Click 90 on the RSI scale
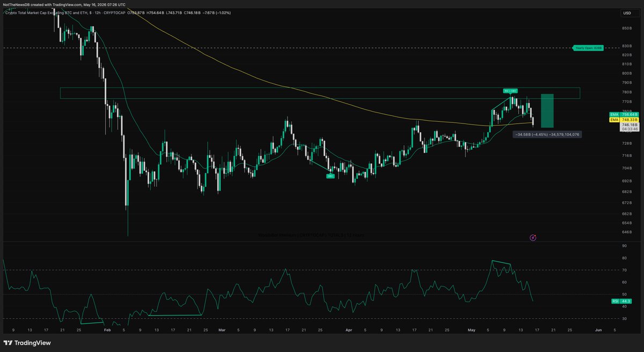The image size is (644, 352). coord(624,246)
